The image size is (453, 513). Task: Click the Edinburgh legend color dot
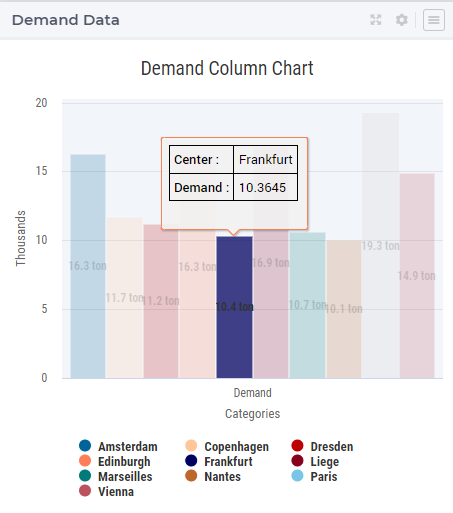[85, 461]
